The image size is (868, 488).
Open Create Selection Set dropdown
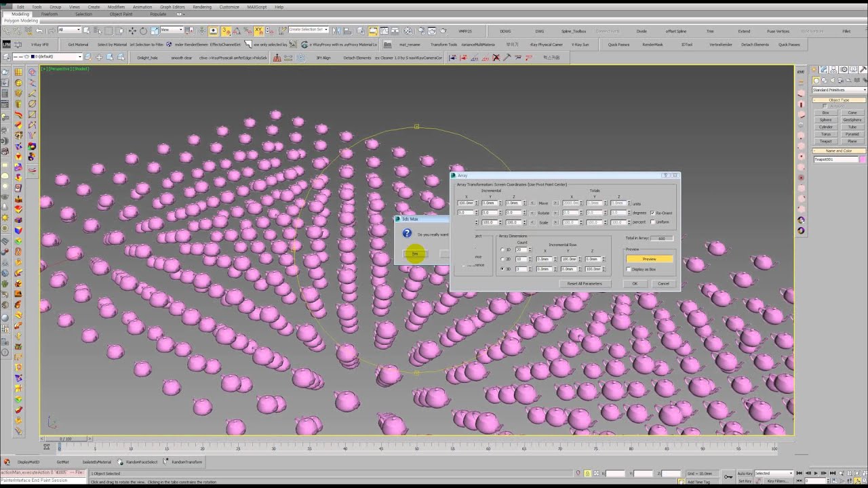pyautogui.click(x=308, y=30)
